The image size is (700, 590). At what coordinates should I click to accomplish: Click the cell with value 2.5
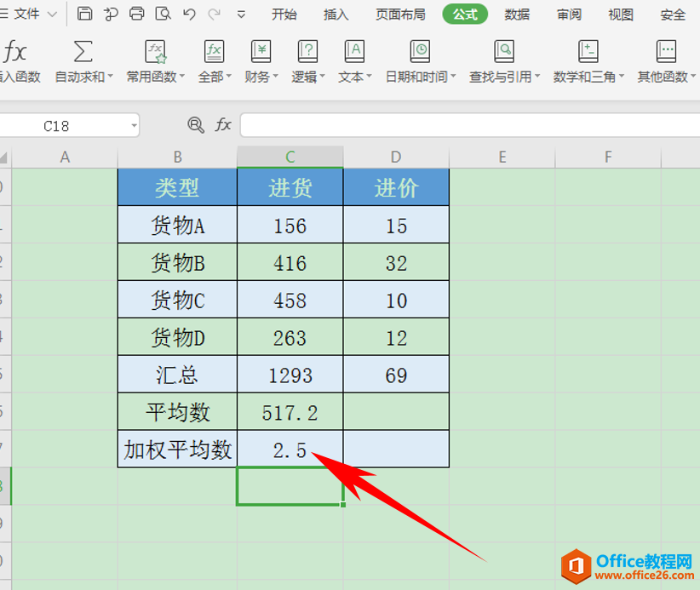click(x=290, y=450)
